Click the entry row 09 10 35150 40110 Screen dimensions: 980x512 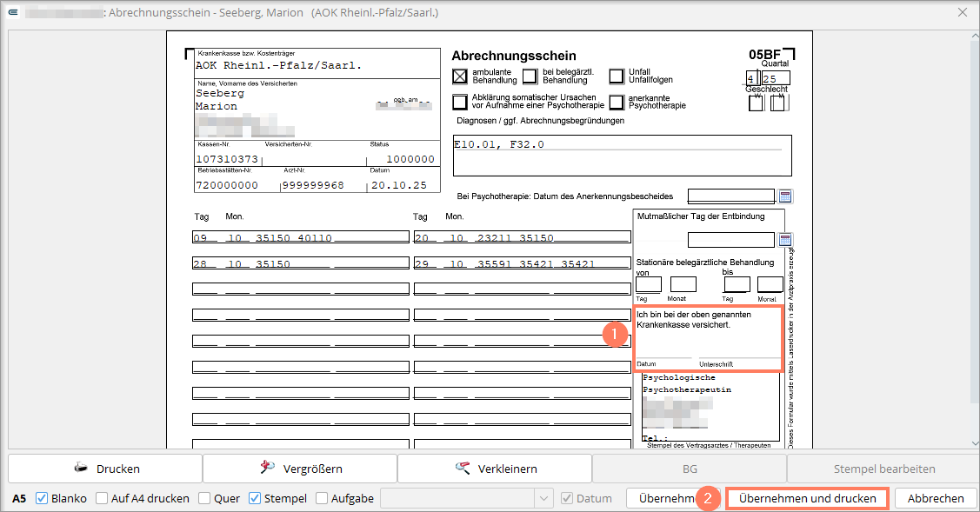coord(301,237)
